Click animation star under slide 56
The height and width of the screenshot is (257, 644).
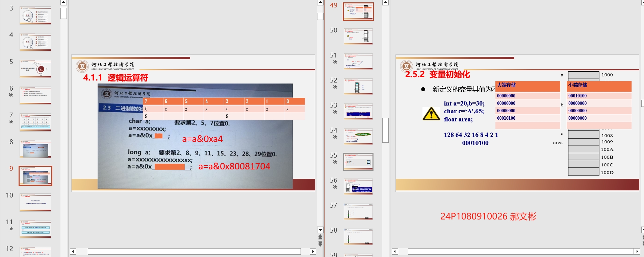(335, 187)
